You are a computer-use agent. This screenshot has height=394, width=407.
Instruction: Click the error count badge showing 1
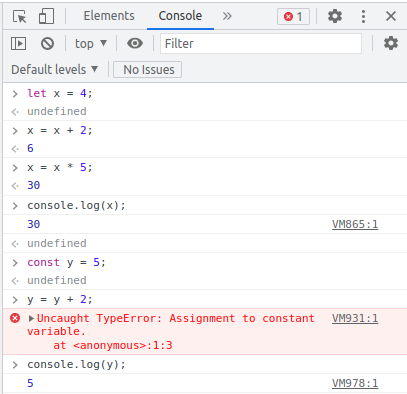click(293, 16)
